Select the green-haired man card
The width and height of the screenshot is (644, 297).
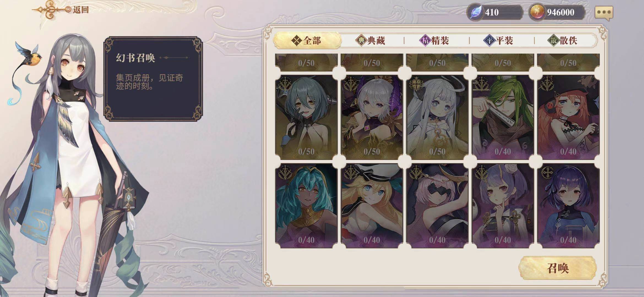[503, 117]
